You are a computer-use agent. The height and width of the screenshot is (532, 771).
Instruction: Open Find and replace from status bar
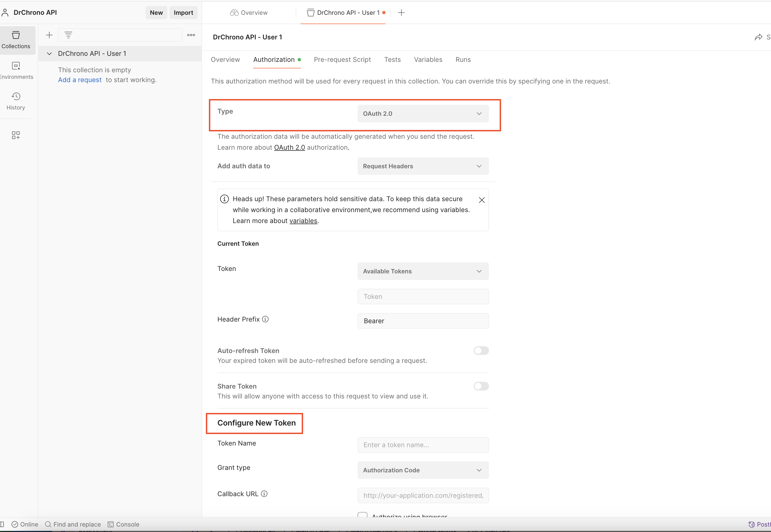tap(73, 524)
